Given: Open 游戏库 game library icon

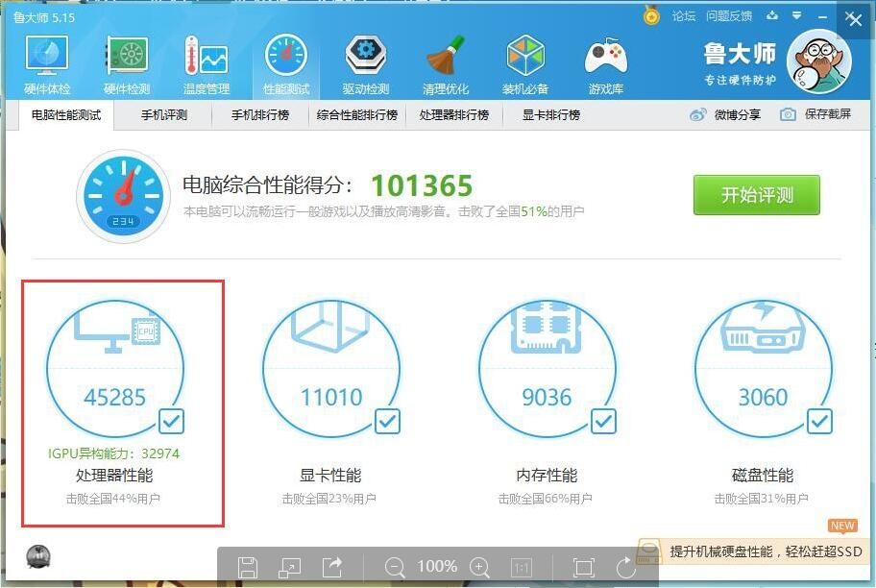Looking at the screenshot, I should click(x=605, y=64).
